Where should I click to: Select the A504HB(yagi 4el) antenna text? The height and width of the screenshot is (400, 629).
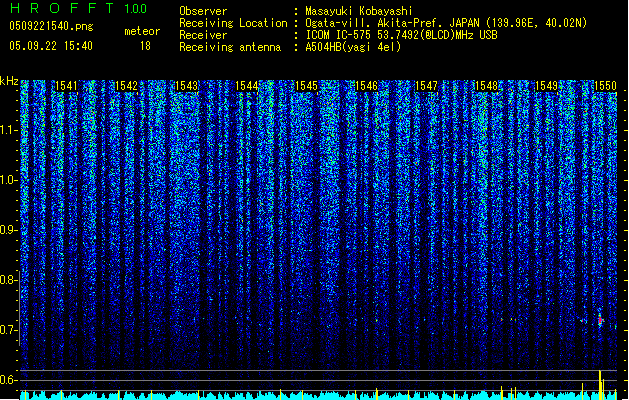(x=353, y=47)
